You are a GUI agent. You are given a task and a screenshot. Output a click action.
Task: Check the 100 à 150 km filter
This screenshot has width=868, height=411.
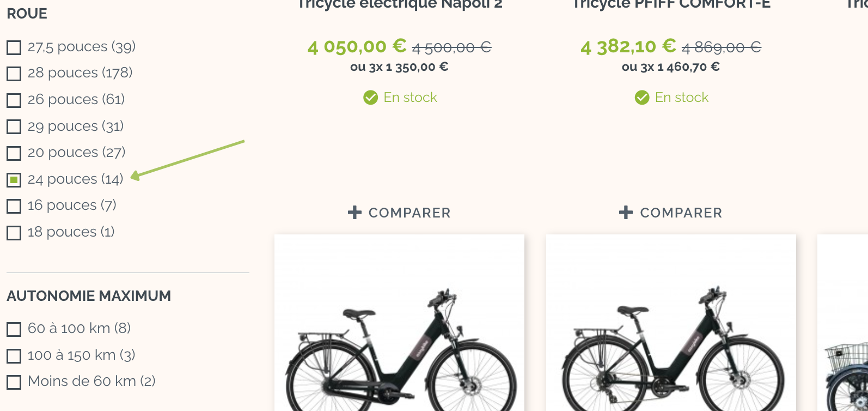click(x=14, y=356)
